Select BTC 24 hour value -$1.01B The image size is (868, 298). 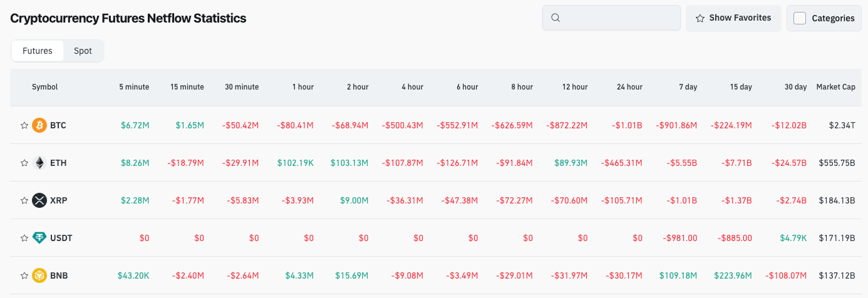tap(628, 125)
